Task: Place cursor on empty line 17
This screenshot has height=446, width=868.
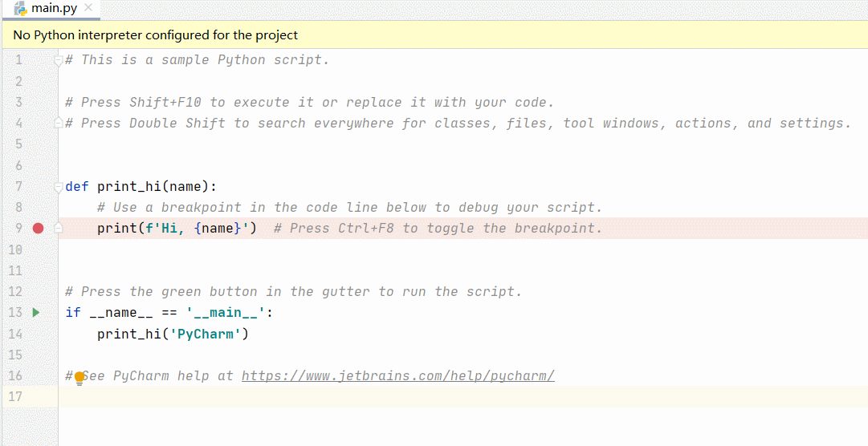Action: click(463, 397)
